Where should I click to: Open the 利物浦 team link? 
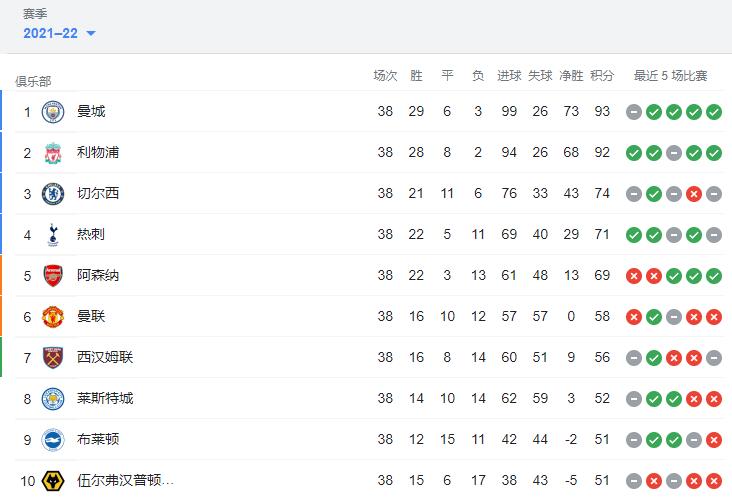98,152
